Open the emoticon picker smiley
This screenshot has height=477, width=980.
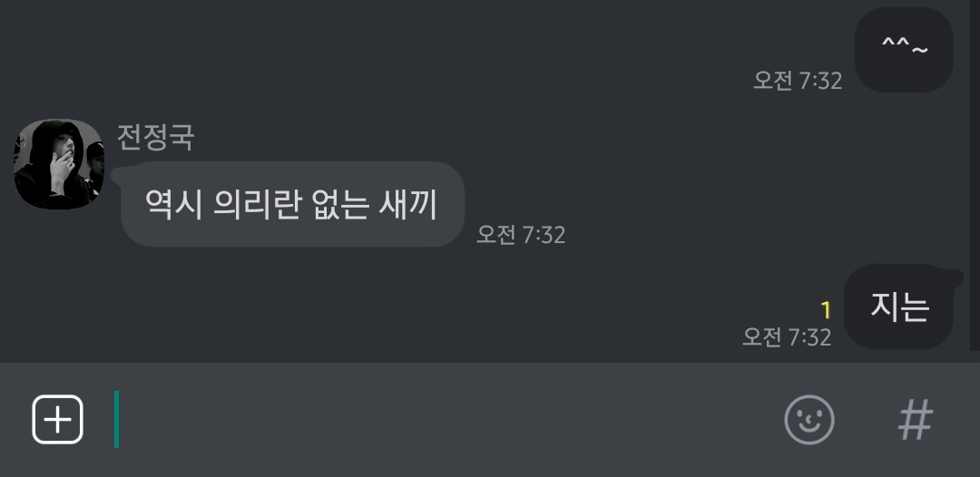pos(809,420)
